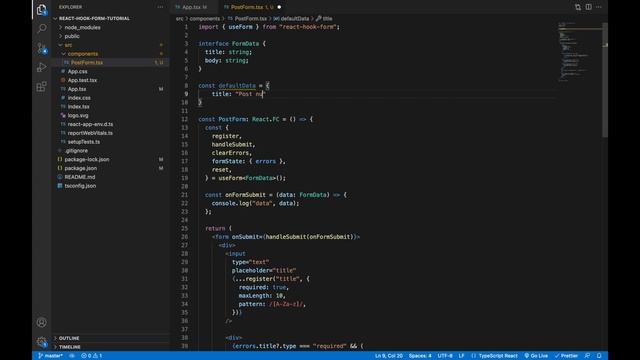This screenshot has width=640, height=360.
Task: Click the Go Live status item
Action: click(536, 356)
